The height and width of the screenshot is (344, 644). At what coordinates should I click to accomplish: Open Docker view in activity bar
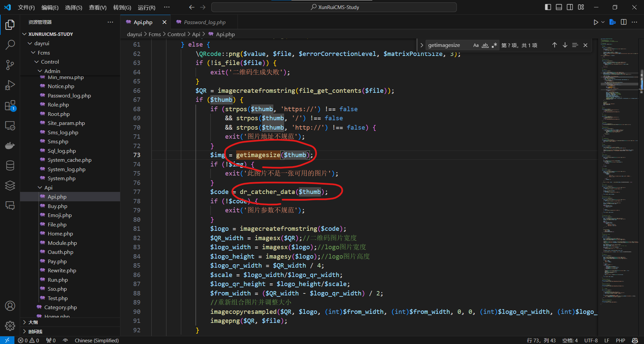coord(10,145)
